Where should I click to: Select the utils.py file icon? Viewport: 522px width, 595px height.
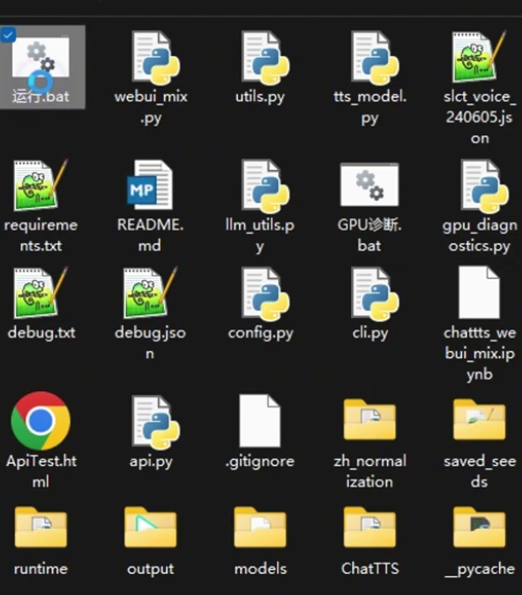[265, 58]
